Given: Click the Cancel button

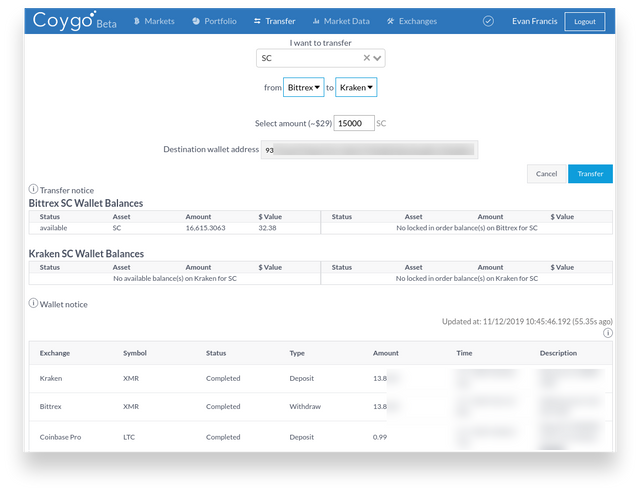Looking at the screenshot, I should [x=546, y=174].
